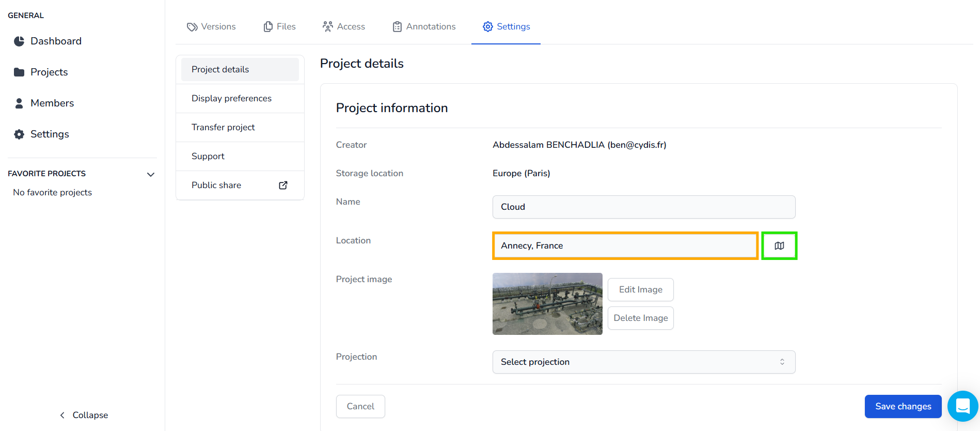The width and height of the screenshot is (980, 431).
Task: Click Edit Image button
Action: pyautogui.click(x=640, y=289)
